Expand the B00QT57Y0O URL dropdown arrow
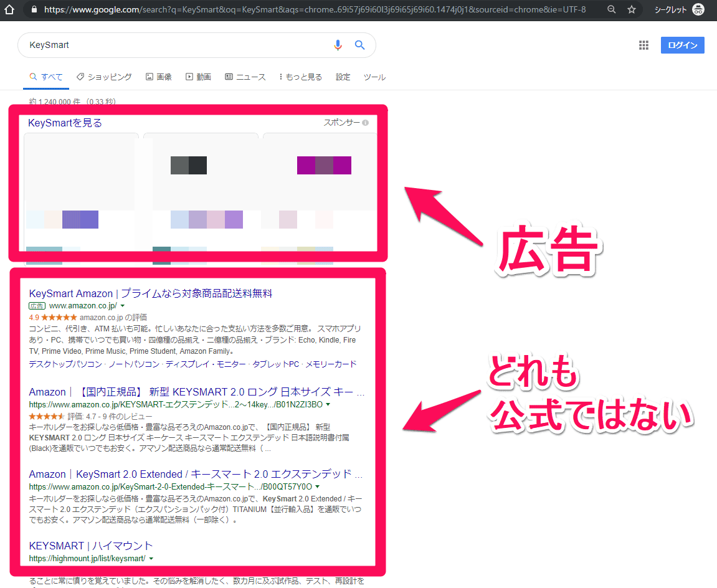The width and height of the screenshot is (717, 588). [317, 487]
